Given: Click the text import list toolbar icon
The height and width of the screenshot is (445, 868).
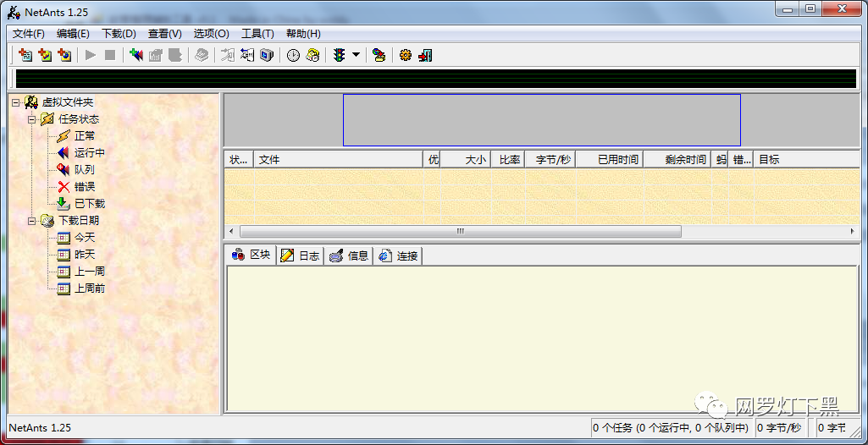Looking at the screenshot, I should coord(247,55).
